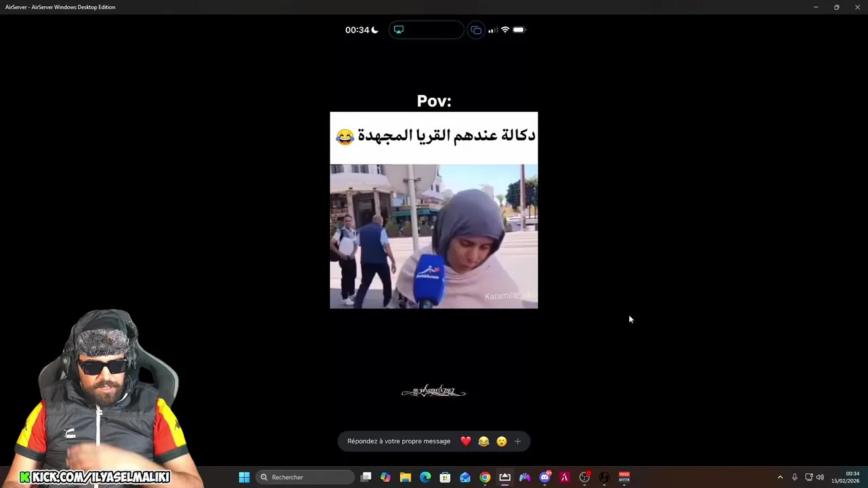Show hidden system tray icons
Viewport: 868px width, 488px height.
(x=780, y=477)
